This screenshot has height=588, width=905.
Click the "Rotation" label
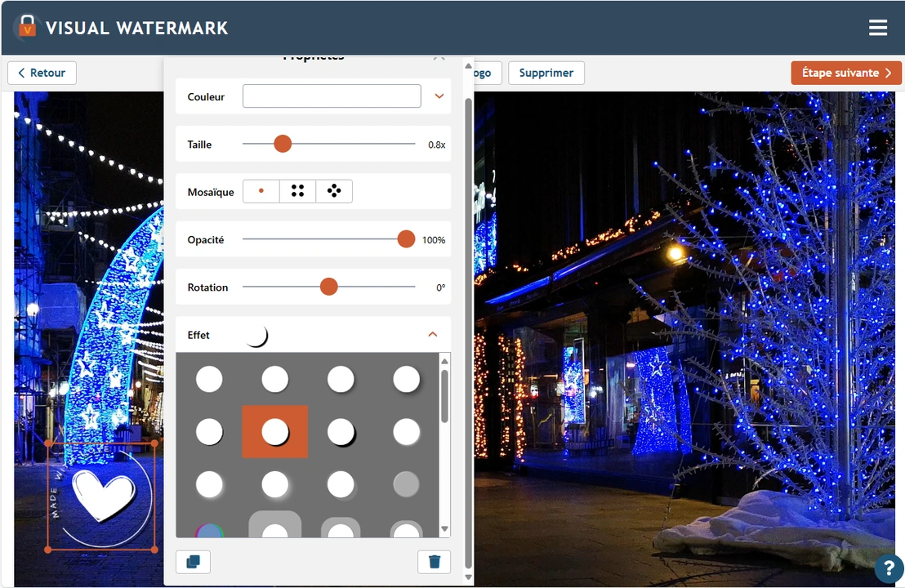coord(207,287)
